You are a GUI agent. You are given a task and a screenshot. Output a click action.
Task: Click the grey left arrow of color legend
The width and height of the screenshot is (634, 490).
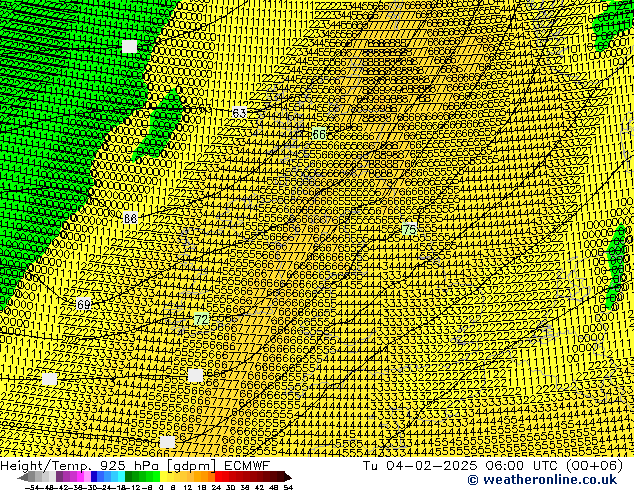tap(22, 477)
